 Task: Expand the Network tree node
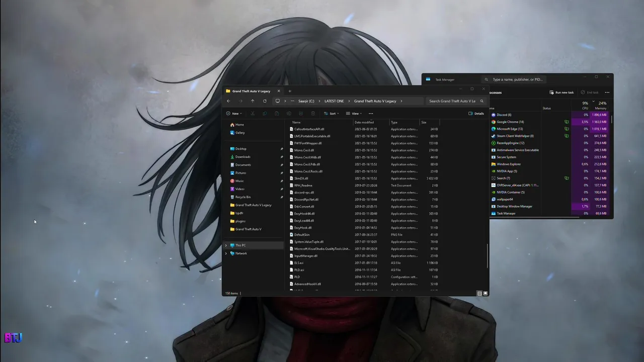226,253
